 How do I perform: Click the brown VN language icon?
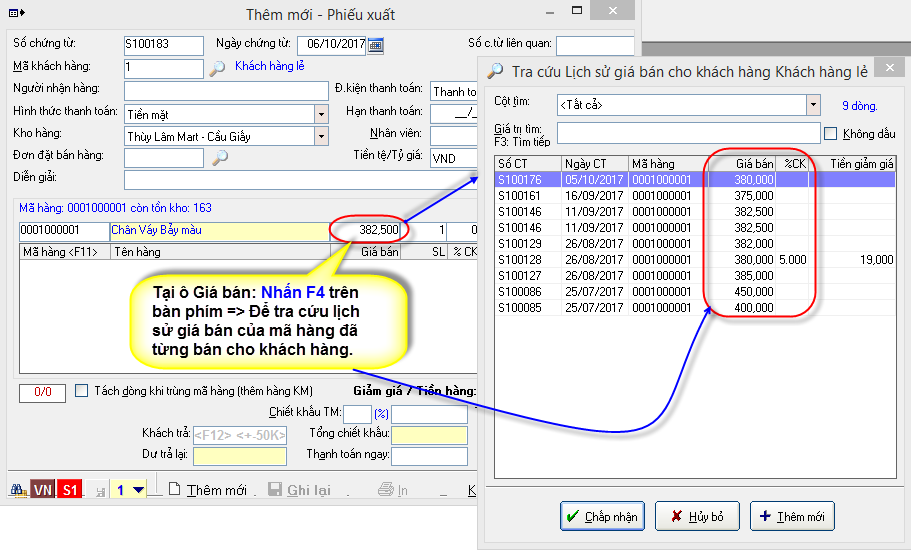click(43, 490)
